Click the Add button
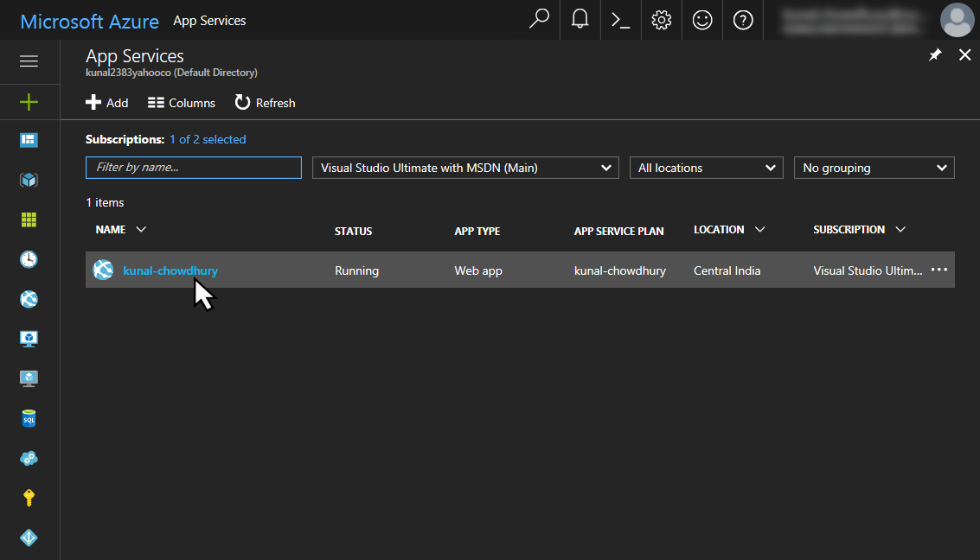The height and width of the screenshot is (560, 980). click(107, 102)
